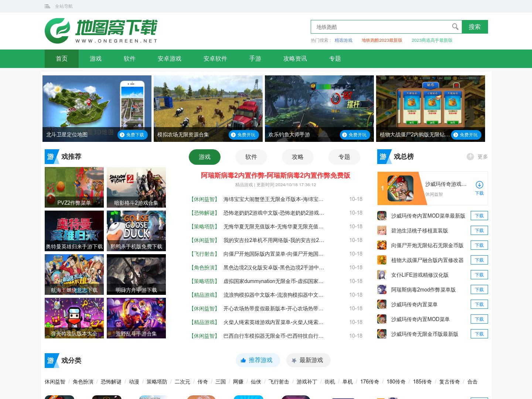Click 下载 for 沙威玛传奇无限金币版最新版
Viewport: 532px width, 399px height.
(x=479, y=334)
